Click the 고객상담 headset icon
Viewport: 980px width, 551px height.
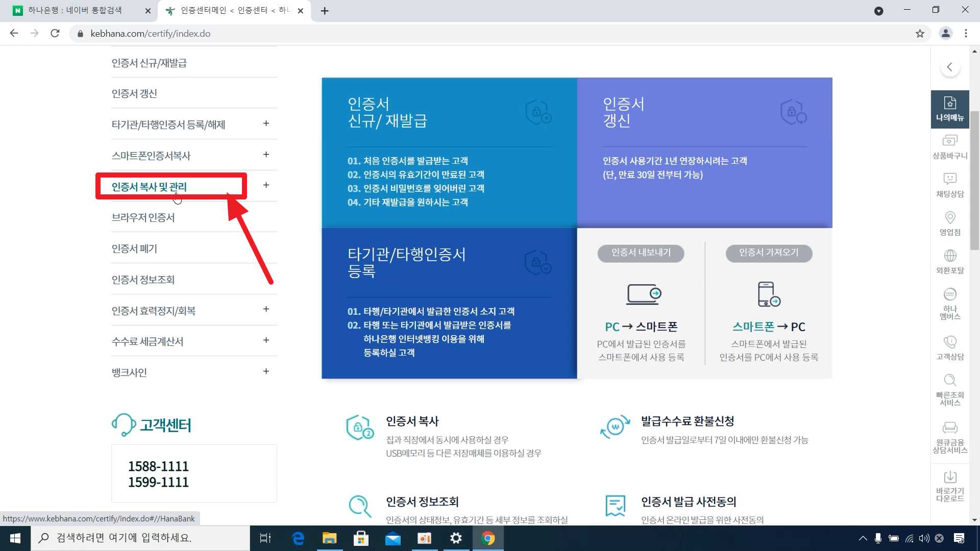coord(949,347)
